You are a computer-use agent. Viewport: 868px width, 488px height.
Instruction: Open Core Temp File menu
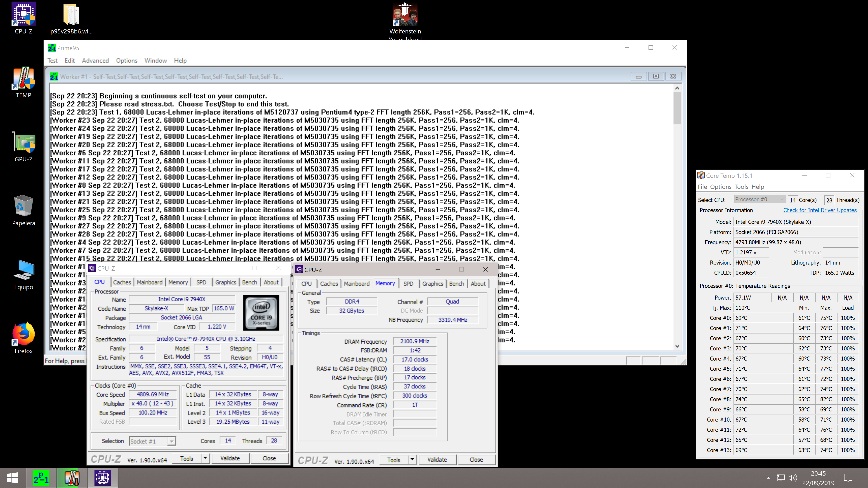[703, 187]
